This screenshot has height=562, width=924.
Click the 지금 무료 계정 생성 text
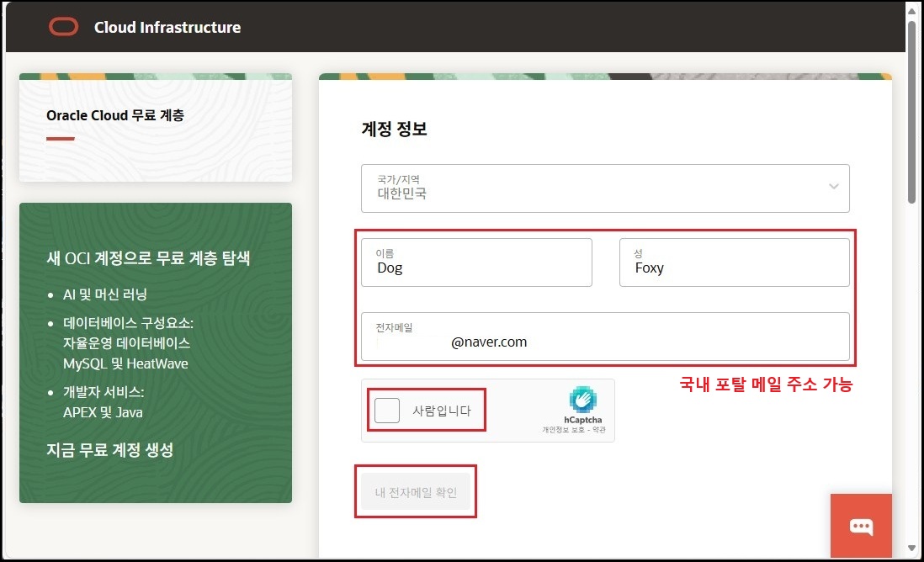coord(110,450)
